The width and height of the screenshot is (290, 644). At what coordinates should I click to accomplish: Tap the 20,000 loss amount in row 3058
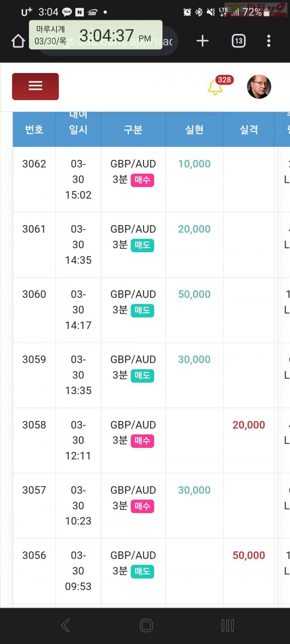tap(249, 425)
